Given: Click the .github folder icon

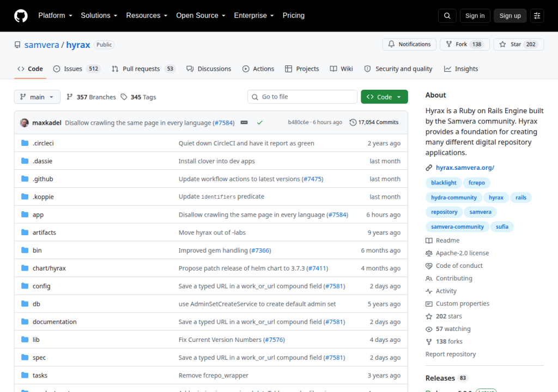Looking at the screenshot, I should point(25,179).
